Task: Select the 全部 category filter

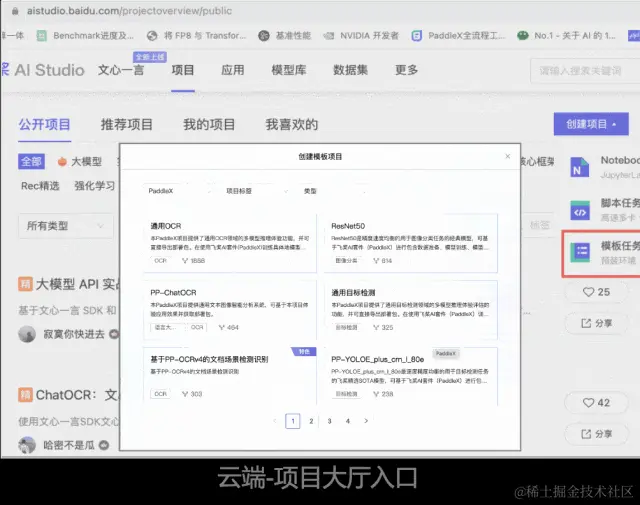Action: click(x=31, y=162)
